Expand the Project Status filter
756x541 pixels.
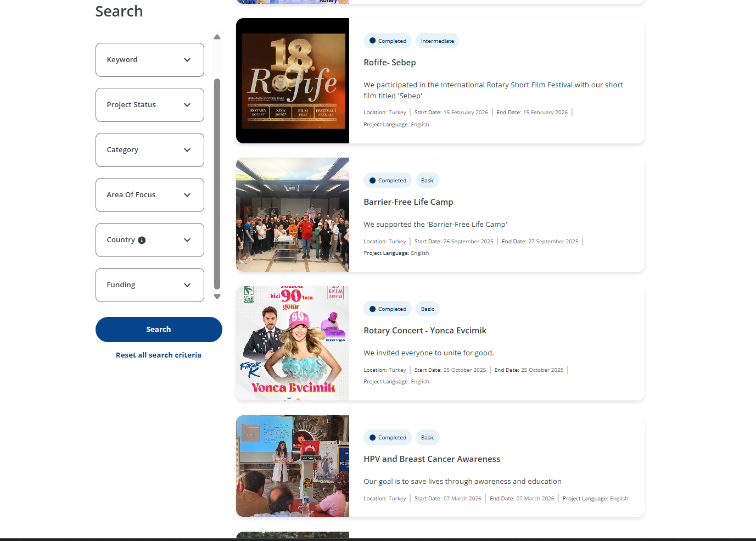click(149, 105)
